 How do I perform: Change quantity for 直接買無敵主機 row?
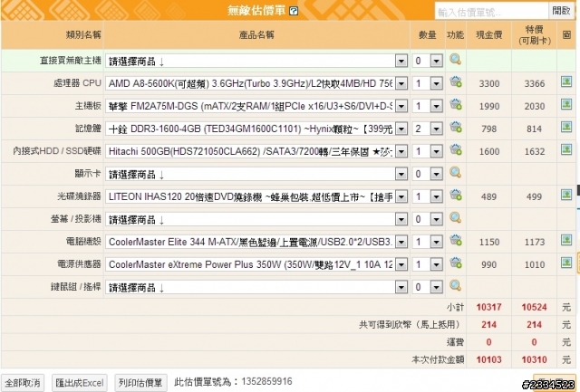click(428, 61)
